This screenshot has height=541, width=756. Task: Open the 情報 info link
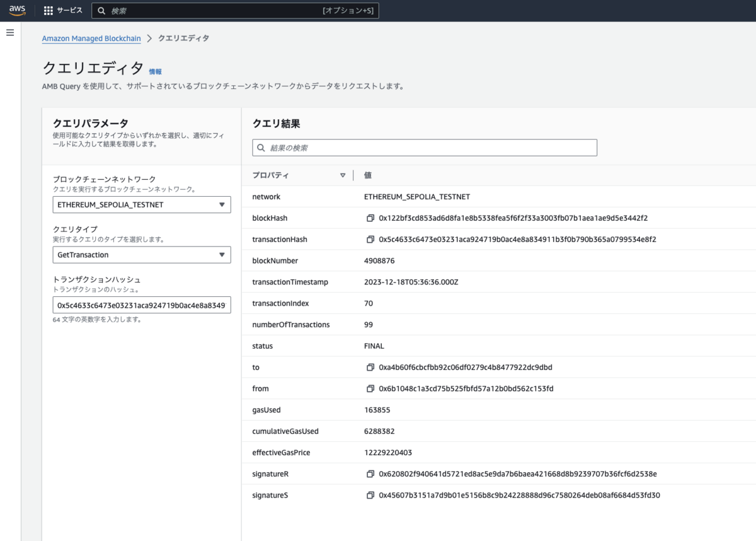click(x=155, y=72)
